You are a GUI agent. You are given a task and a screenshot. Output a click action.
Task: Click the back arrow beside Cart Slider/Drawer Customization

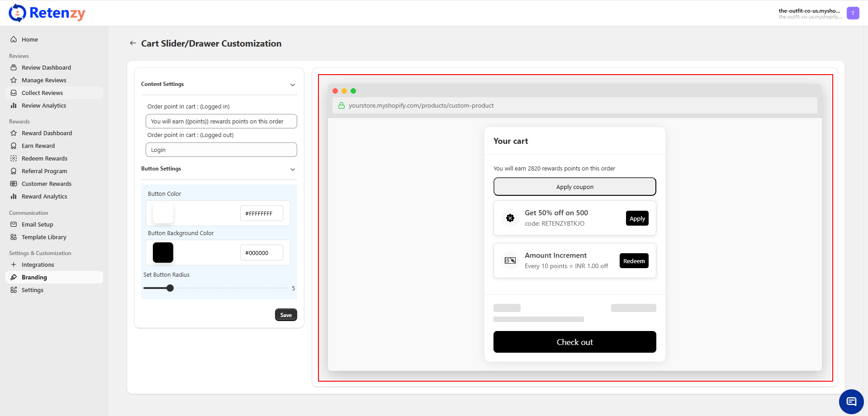point(133,43)
